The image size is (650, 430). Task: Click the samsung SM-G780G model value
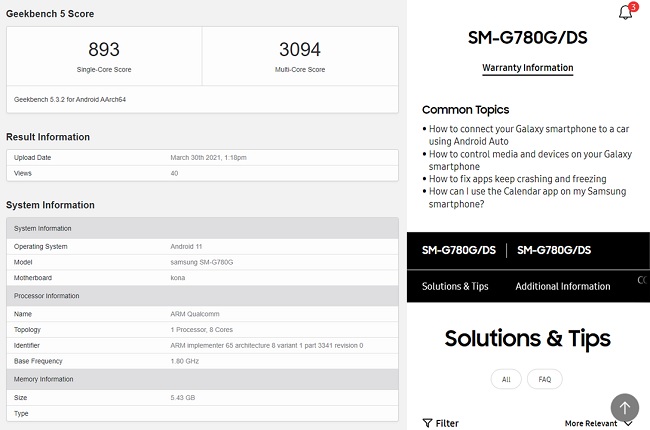pyautogui.click(x=202, y=262)
